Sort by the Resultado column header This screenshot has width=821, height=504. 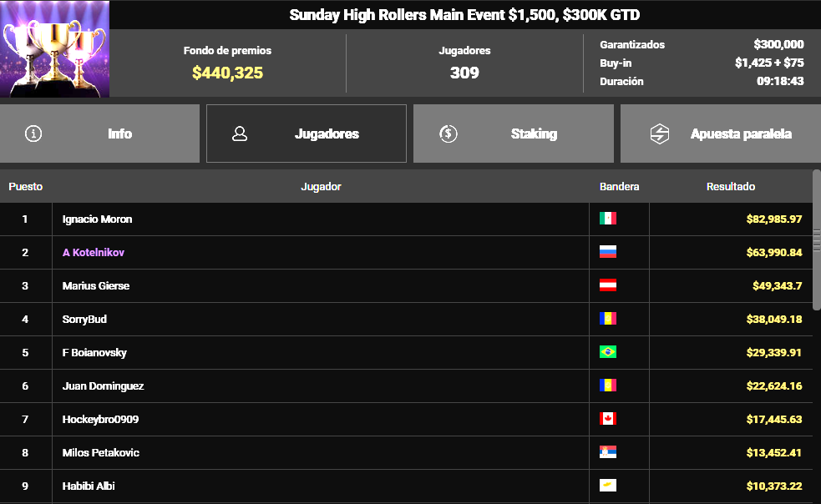(x=730, y=187)
